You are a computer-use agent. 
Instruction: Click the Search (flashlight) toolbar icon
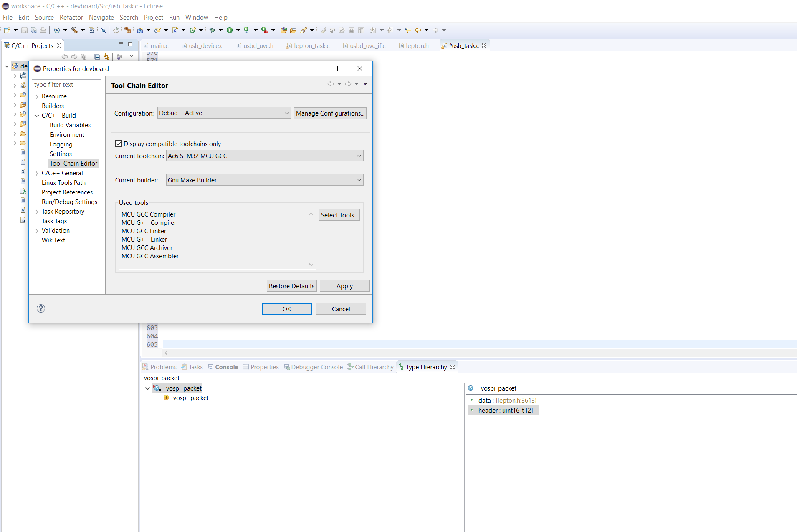pyautogui.click(x=304, y=30)
